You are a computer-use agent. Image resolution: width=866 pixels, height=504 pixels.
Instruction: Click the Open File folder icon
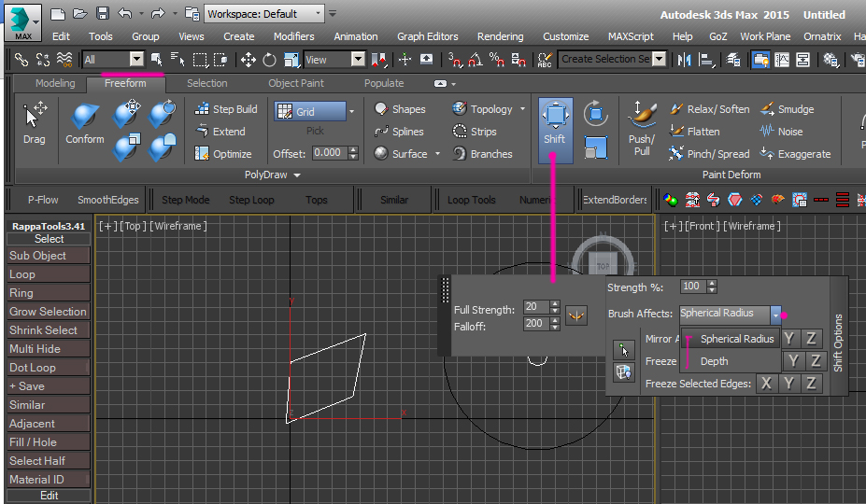click(80, 14)
